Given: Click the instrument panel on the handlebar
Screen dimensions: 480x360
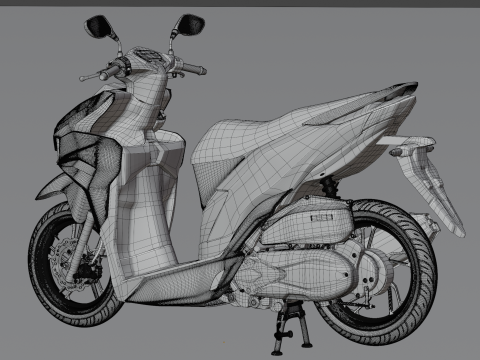Looking at the screenshot, I should pos(149,55).
